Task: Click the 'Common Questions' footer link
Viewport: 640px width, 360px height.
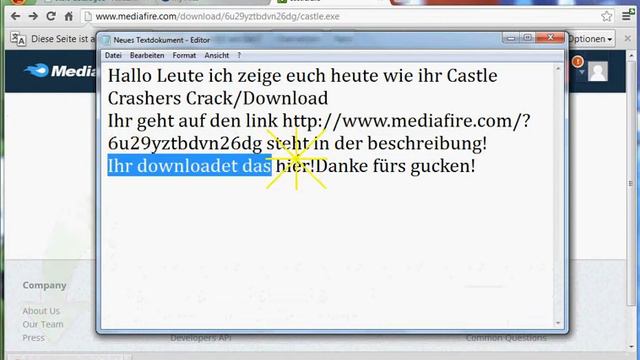Action: [506, 338]
